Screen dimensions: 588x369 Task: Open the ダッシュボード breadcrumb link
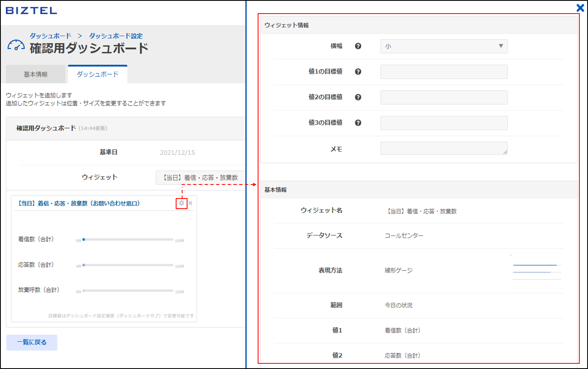pyautogui.click(x=50, y=36)
